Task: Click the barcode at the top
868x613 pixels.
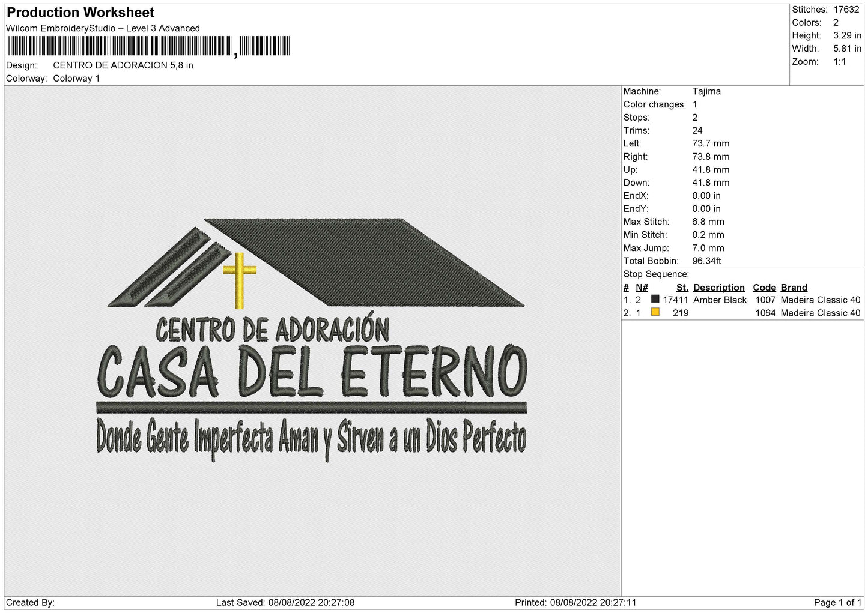Action: (x=149, y=46)
